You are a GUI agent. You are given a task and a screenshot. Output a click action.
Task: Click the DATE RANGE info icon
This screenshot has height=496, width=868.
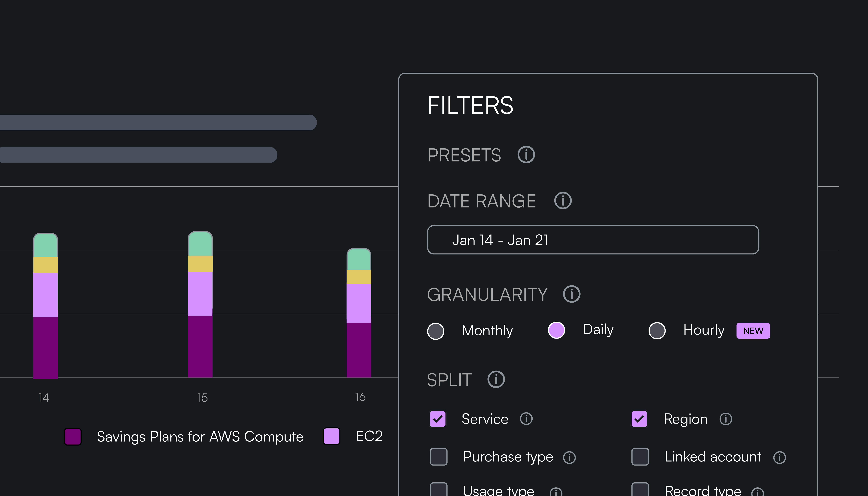[x=563, y=201]
